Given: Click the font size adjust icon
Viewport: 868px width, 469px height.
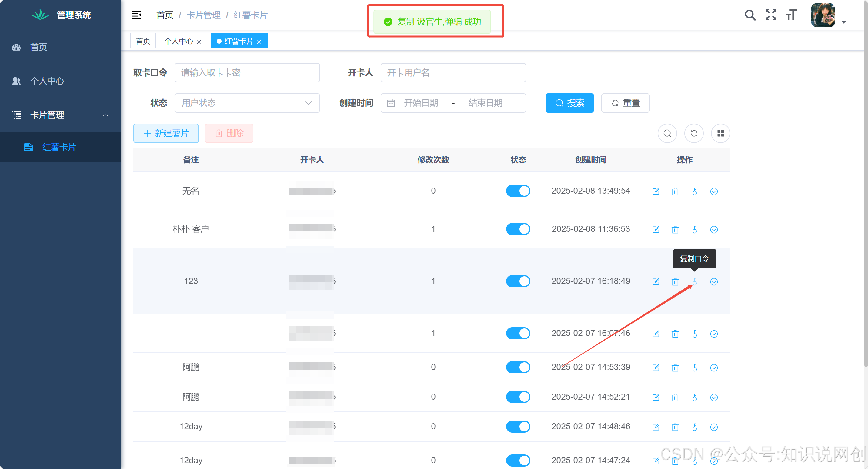Looking at the screenshot, I should click(791, 15).
